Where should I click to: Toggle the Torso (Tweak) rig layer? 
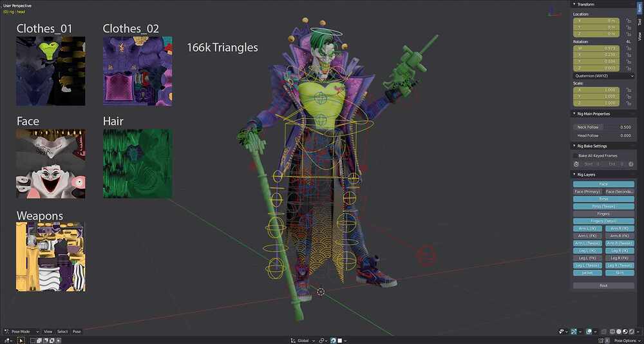pyautogui.click(x=603, y=206)
